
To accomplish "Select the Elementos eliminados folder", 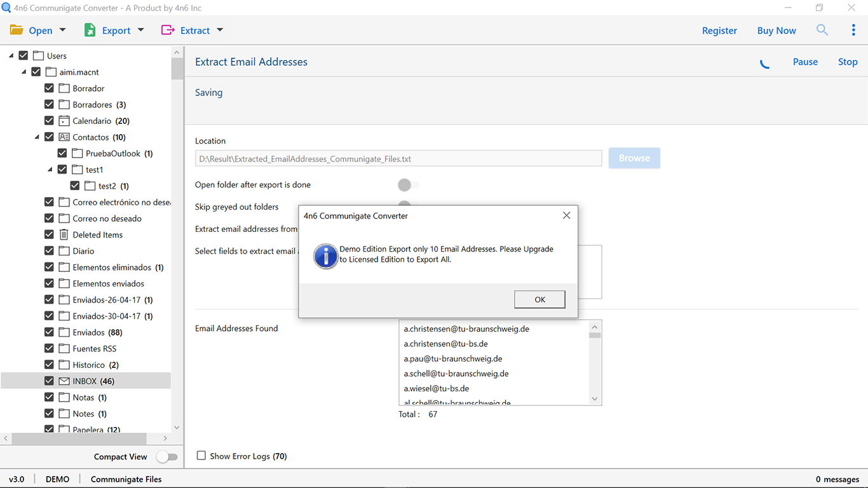I will tap(118, 268).
